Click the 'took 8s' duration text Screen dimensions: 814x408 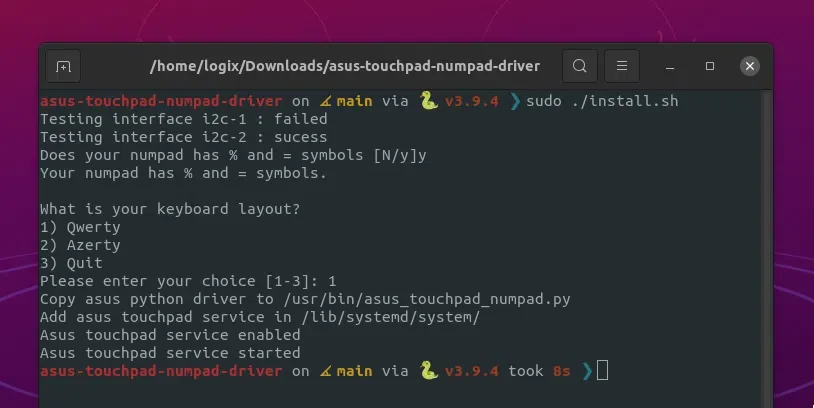pyautogui.click(x=539, y=371)
